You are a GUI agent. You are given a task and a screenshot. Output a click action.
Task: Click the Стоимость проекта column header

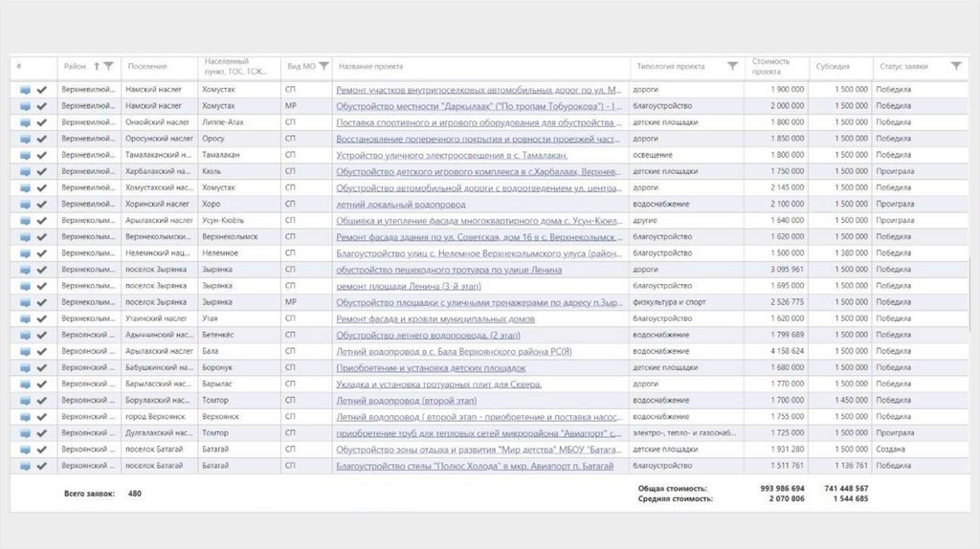point(770,66)
